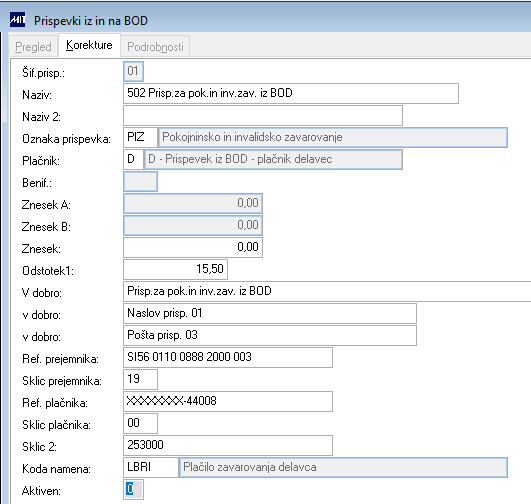Click the MIT application icon in title bar
The image size is (531, 504).
[x=17, y=20]
